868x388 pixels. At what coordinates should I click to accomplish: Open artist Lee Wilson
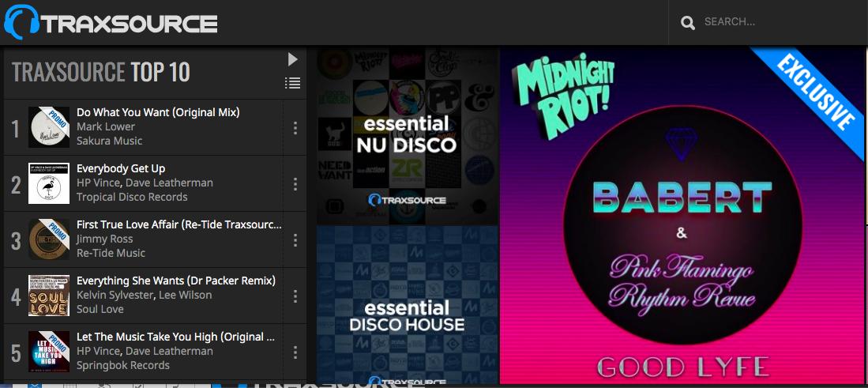click(x=186, y=295)
